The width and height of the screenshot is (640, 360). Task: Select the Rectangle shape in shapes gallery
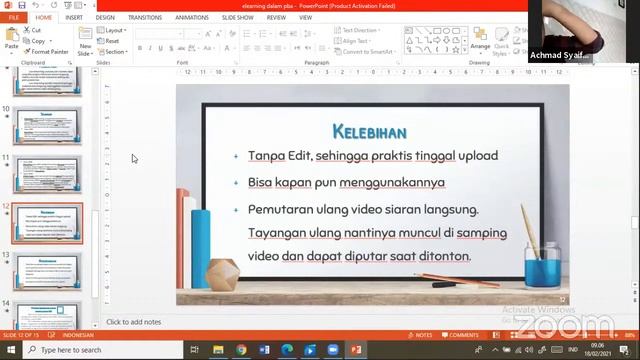437,31
